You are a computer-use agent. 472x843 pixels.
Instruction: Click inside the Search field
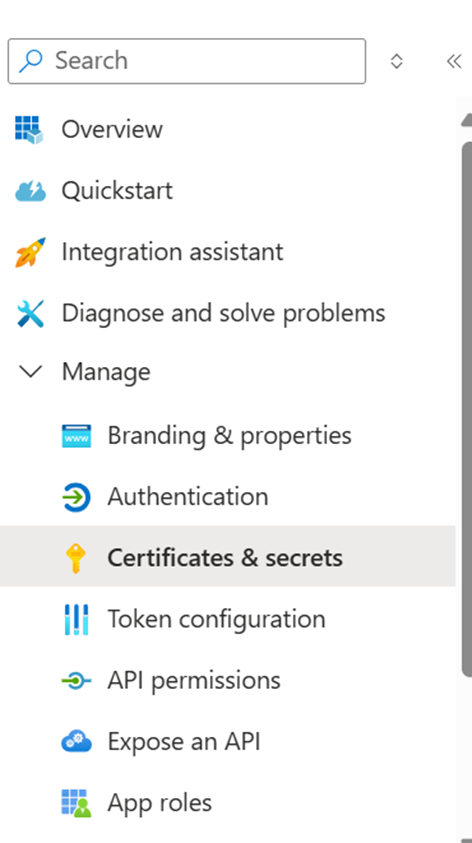pyautogui.click(x=187, y=61)
